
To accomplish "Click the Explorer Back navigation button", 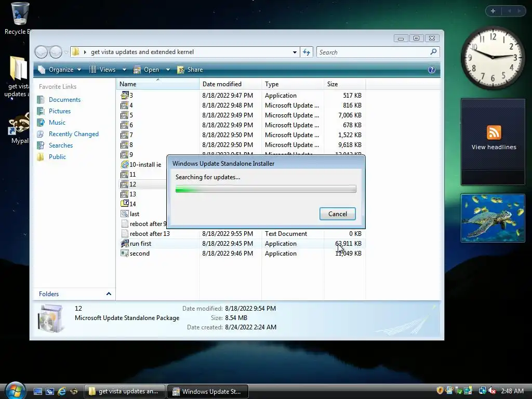I will (x=42, y=52).
